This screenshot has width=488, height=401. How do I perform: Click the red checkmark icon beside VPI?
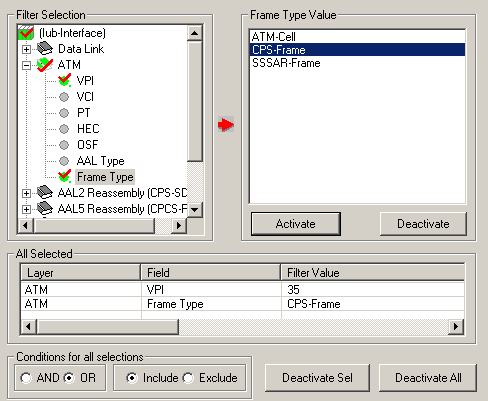(x=64, y=80)
